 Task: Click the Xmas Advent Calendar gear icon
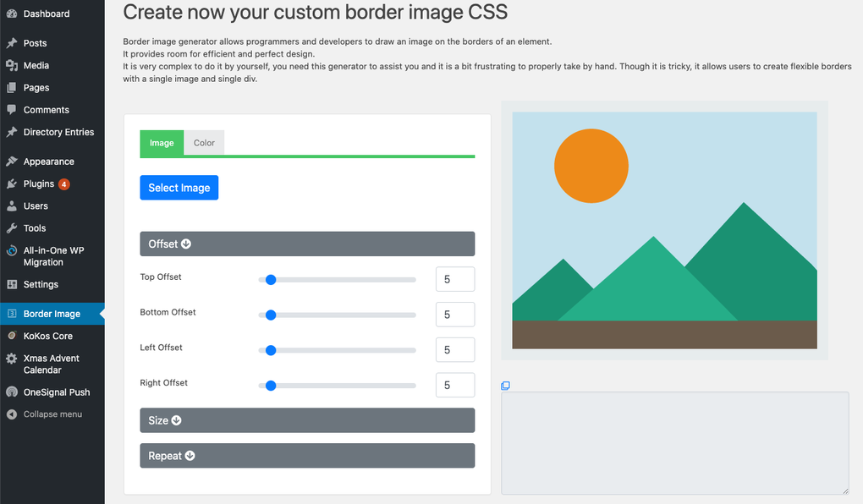click(x=12, y=358)
